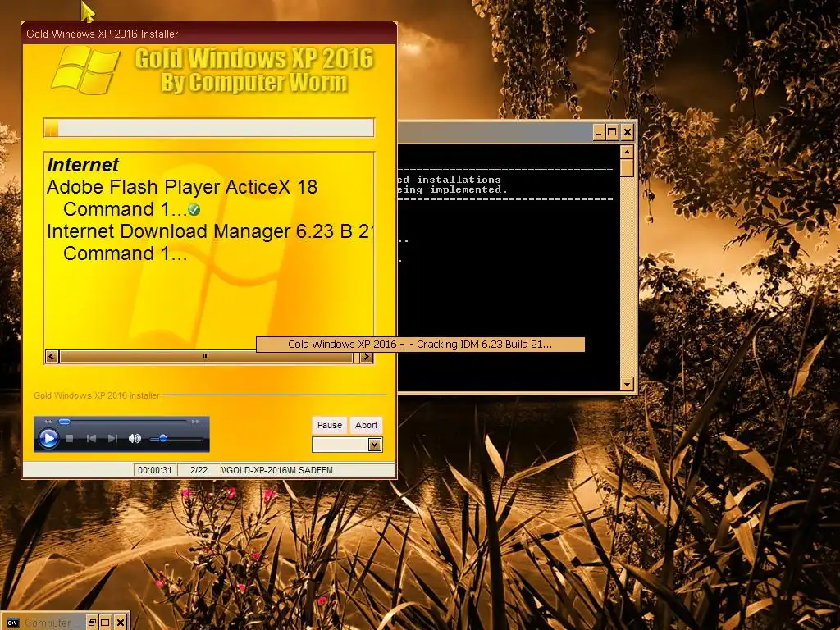Click the Play button in the media player
This screenshot has height=630, width=840.
(48, 439)
